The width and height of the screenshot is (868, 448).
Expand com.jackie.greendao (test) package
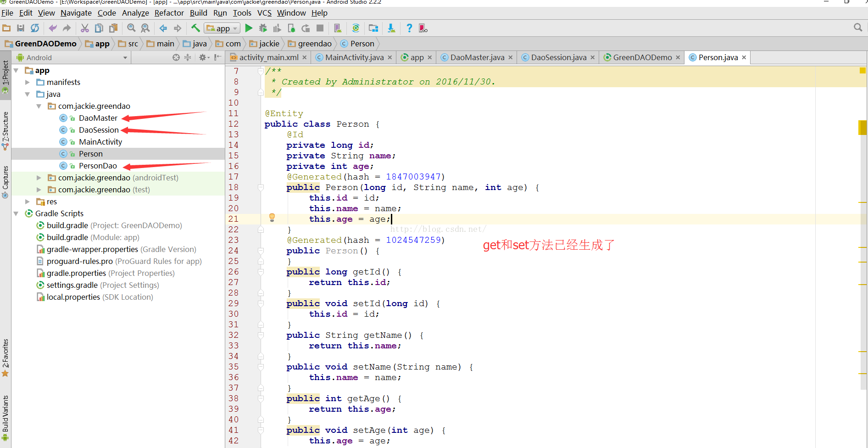pyautogui.click(x=39, y=190)
